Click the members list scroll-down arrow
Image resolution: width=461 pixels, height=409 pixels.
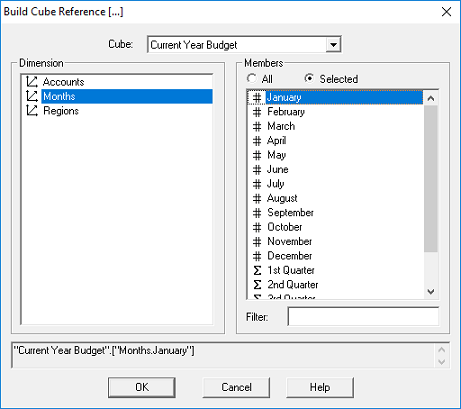click(431, 292)
